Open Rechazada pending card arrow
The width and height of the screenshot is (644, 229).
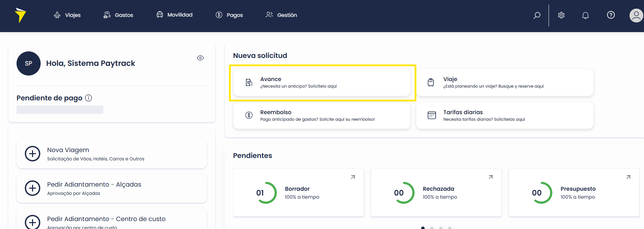click(491, 177)
